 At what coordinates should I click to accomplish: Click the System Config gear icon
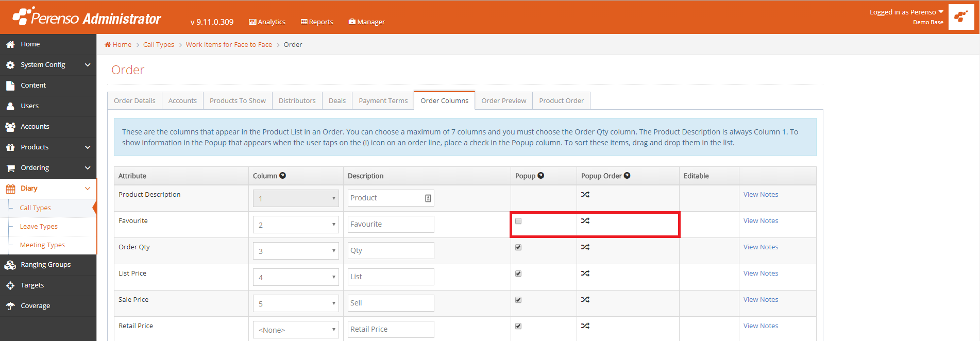10,65
